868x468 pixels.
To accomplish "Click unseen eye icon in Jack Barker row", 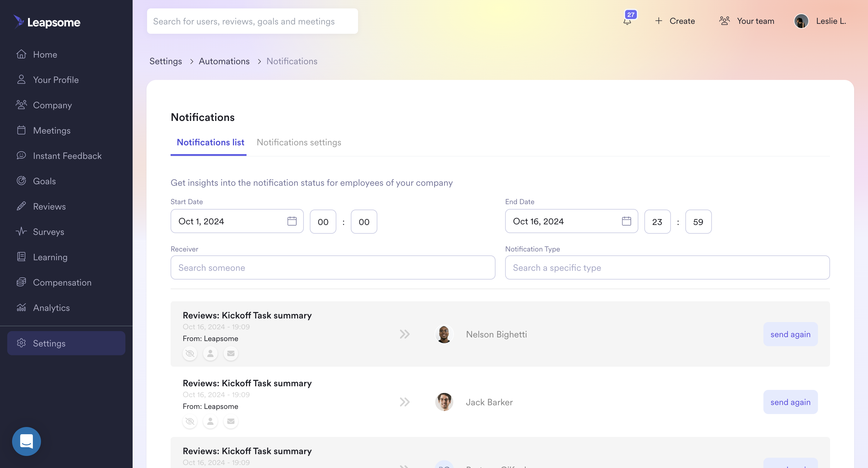I will point(190,421).
